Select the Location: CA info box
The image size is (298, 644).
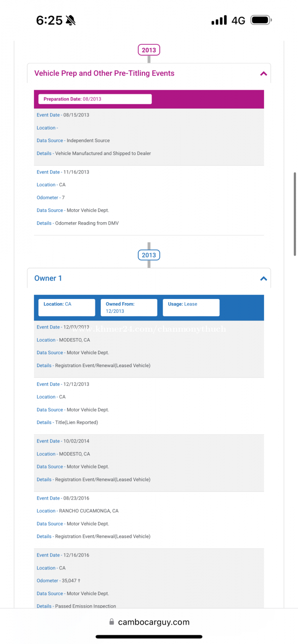tap(67, 307)
